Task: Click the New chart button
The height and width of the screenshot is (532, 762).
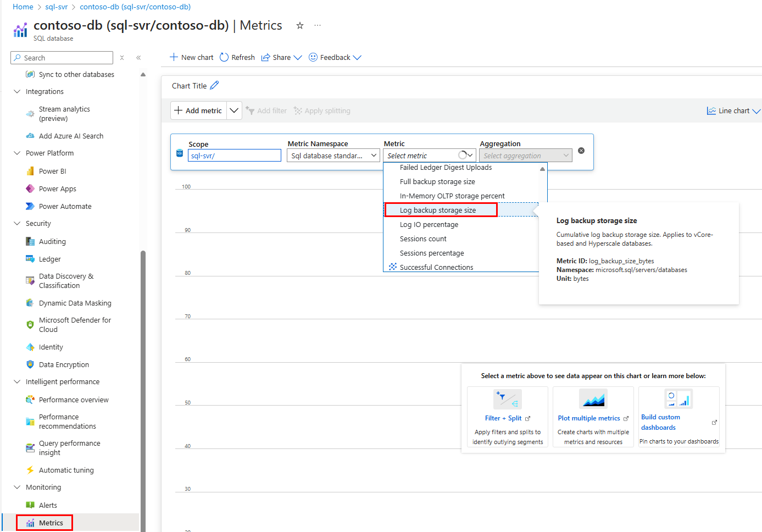Action: pyautogui.click(x=192, y=57)
